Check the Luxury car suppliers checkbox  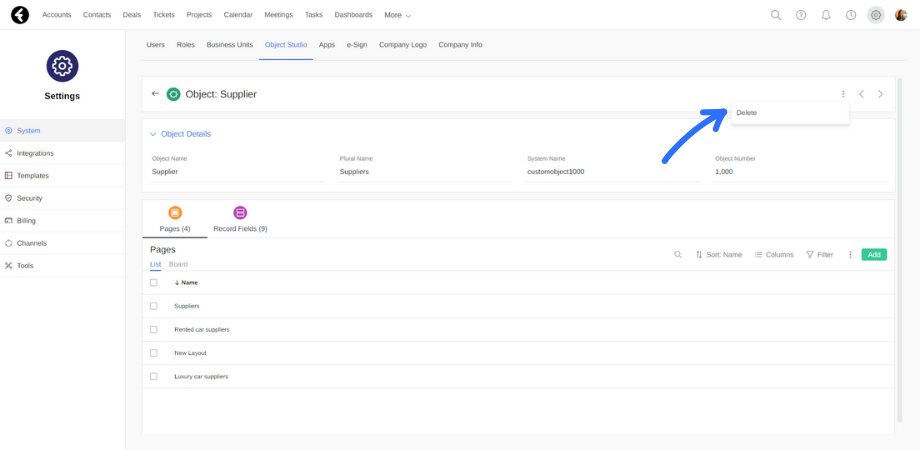point(154,376)
